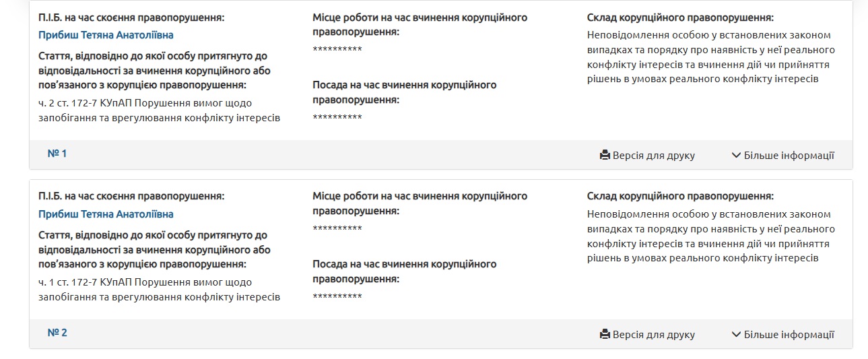Screen dimensions: 868x359
Task: Click the masked Місце роботи value in second record
Action: point(337,229)
